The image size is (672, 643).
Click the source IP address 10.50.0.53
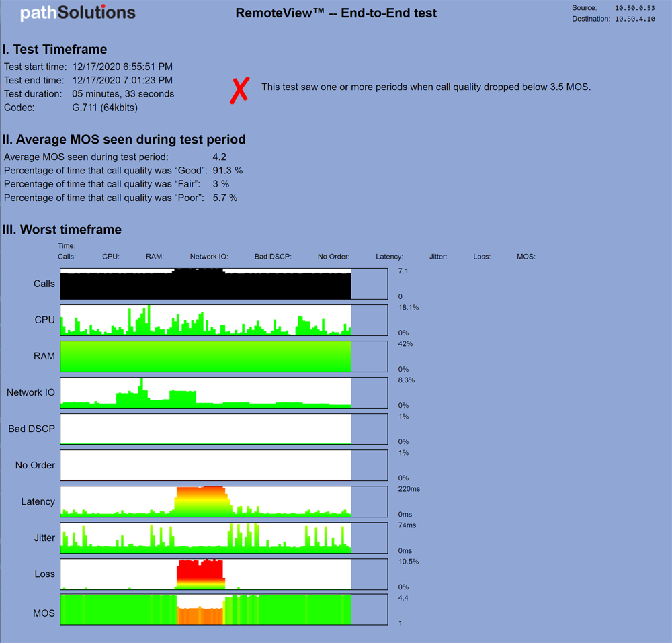634,8
